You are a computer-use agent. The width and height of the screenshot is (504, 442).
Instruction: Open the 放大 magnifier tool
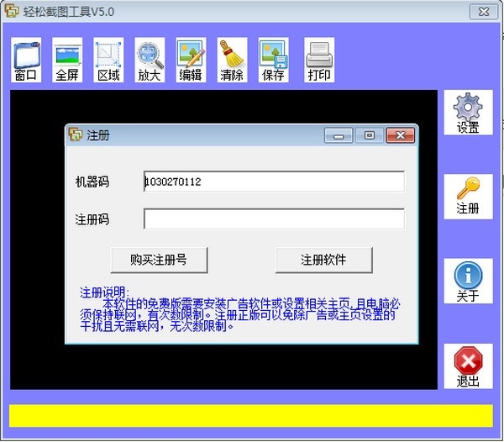[x=150, y=60]
